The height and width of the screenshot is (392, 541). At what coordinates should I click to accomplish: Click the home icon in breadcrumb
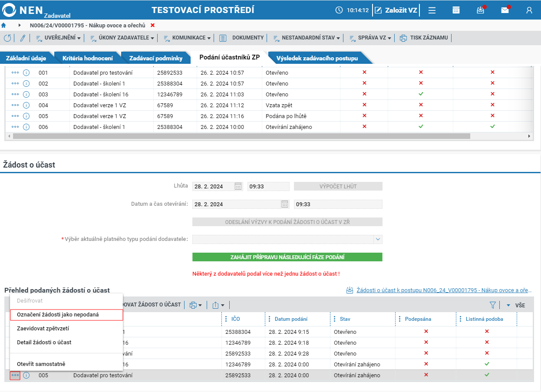tap(3, 25)
